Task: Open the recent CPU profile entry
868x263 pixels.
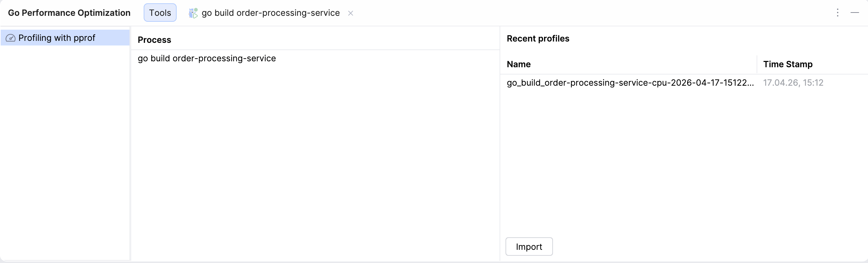Action: point(630,83)
